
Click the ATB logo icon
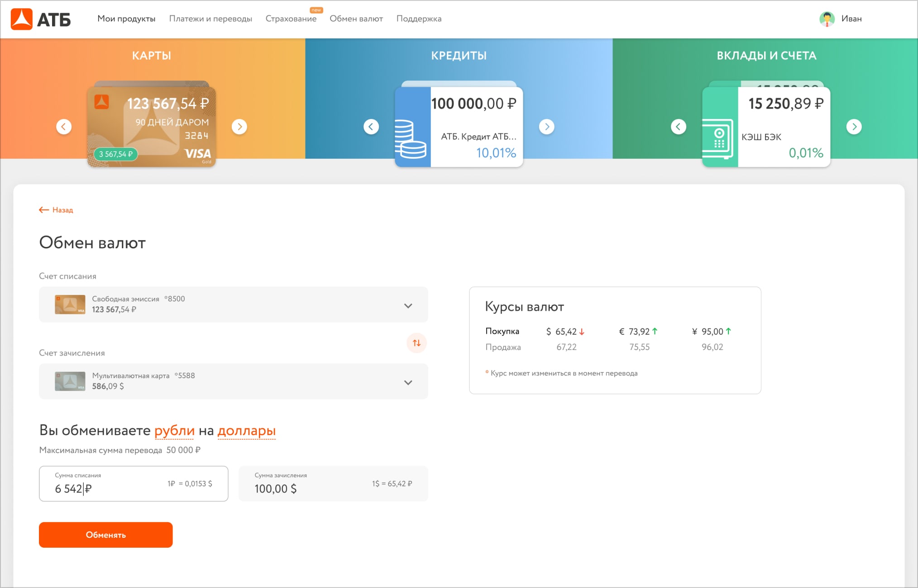pos(21,19)
